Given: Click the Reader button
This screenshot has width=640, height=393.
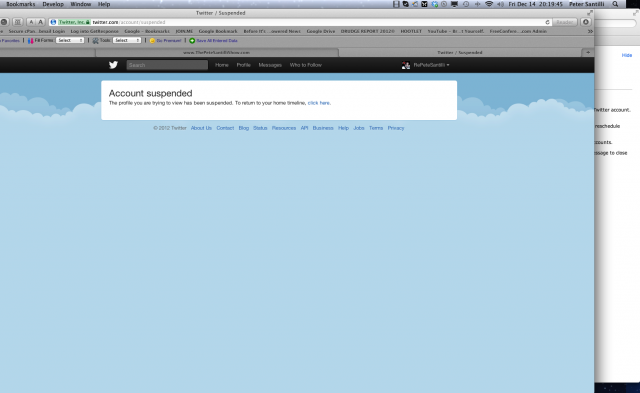Looking at the screenshot, I should 565,22.
